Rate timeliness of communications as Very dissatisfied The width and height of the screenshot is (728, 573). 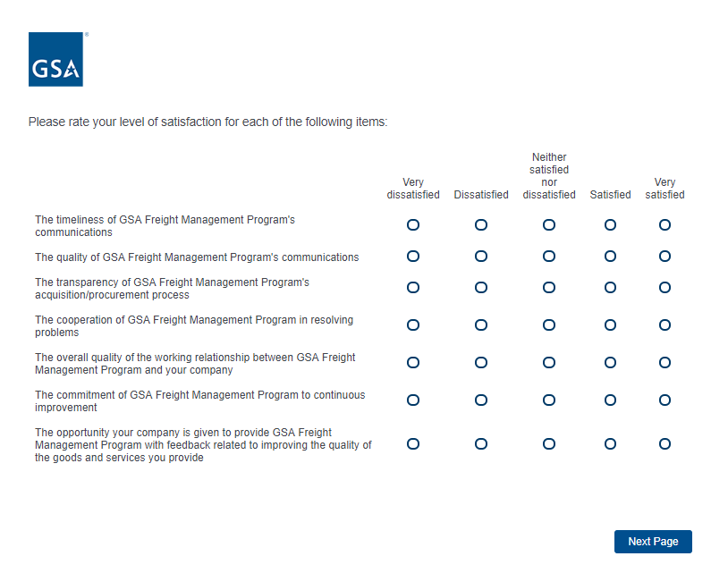click(413, 225)
